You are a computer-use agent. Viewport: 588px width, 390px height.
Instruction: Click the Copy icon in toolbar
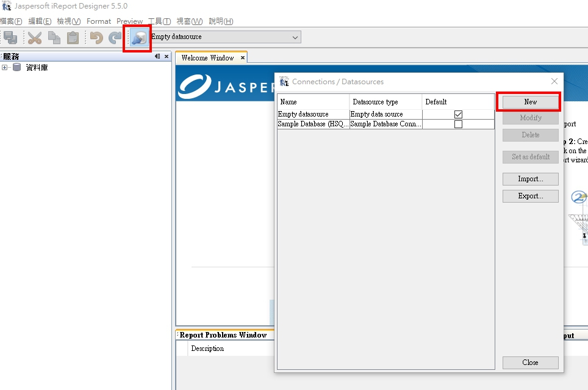pyautogui.click(x=54, y=38)
